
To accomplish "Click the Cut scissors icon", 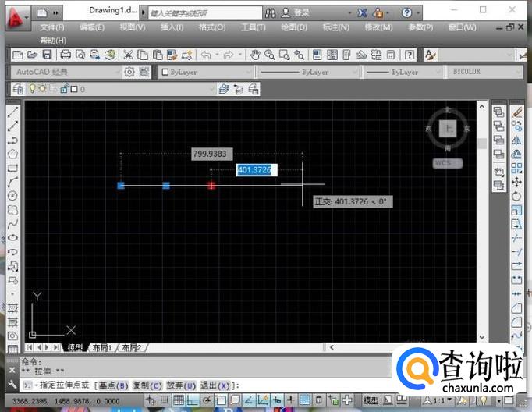I will click(129, 55).
